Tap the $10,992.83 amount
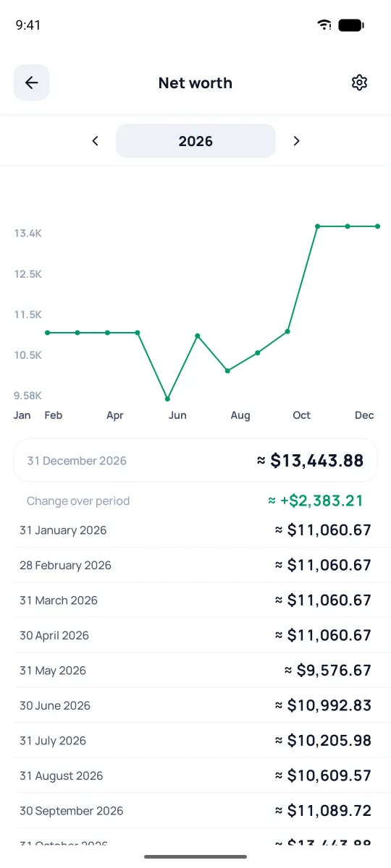Viewport: 391px width, 868px height. (324, 705)
